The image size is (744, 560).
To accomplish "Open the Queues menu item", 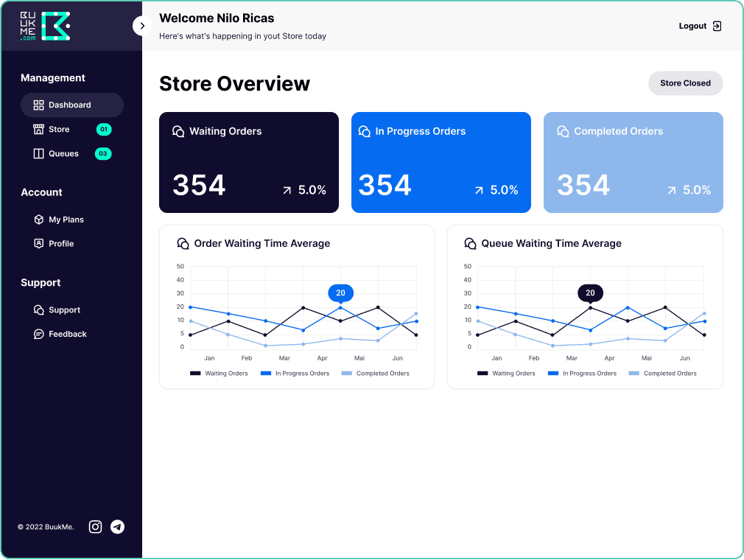I will click(x=72, y=154).
